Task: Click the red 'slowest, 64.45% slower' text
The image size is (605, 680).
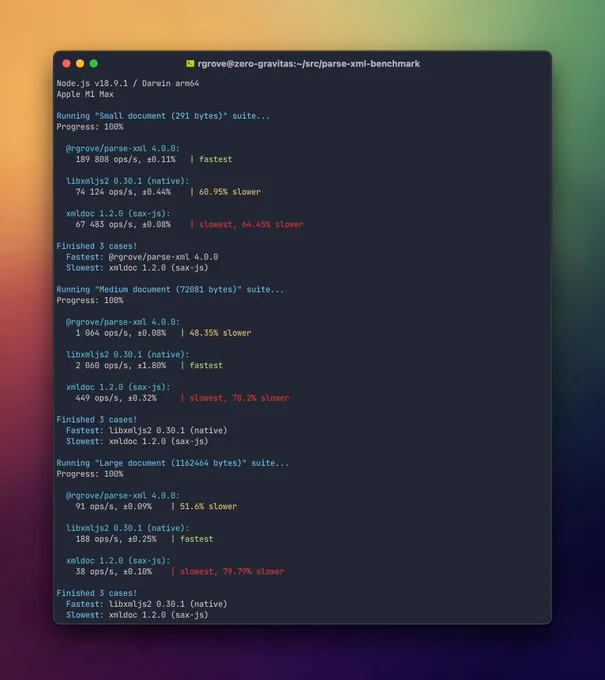Action: click(x=251, y=224)
